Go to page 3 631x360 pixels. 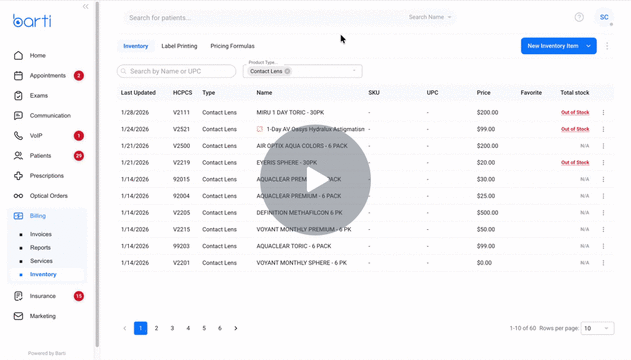(x=172, y=328)
